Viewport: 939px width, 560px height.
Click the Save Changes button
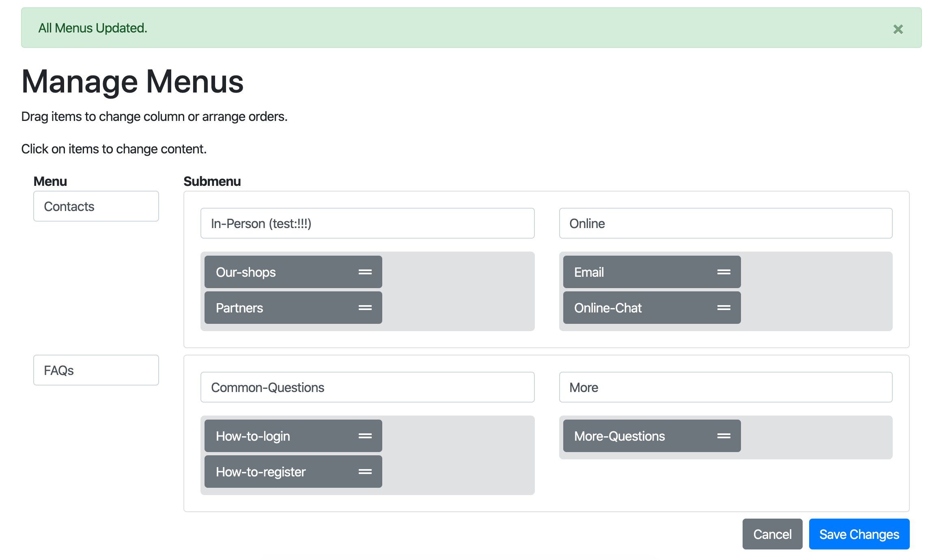click(x=859, y=534)
